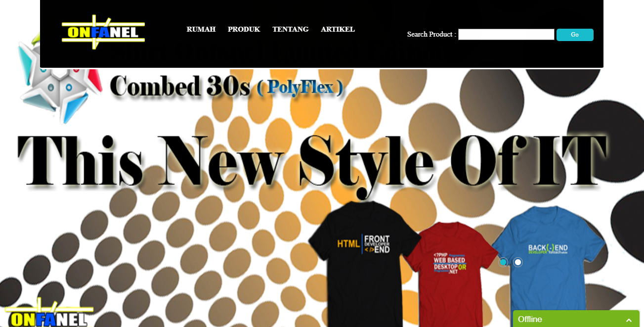Screen dimensions: 644x327
Task: Focus the Search Product input field
Action: [506, 34]
